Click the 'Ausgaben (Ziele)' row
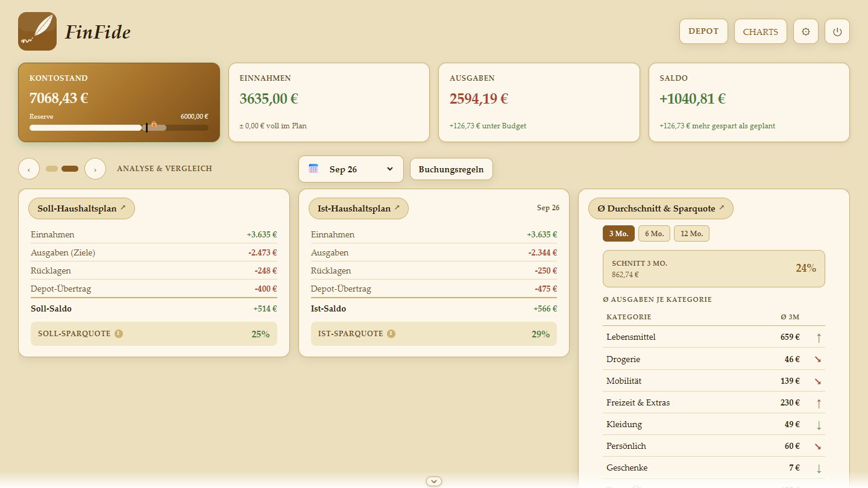 tap(154, 252)
